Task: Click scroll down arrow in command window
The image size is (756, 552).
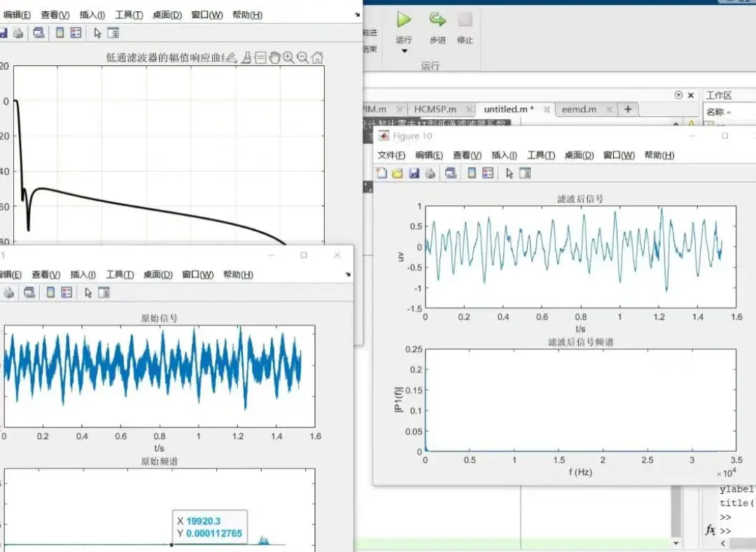Action: [x=676, y=544]
